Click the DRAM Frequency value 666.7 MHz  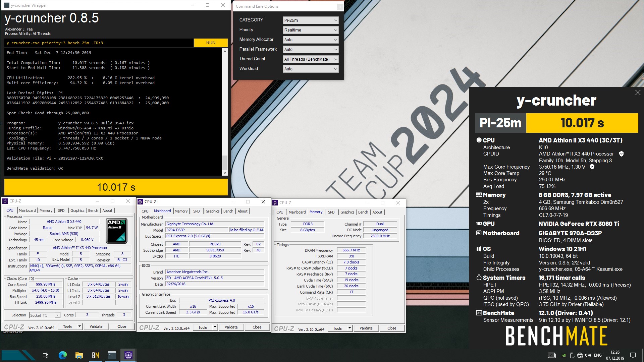pos(351,250)
